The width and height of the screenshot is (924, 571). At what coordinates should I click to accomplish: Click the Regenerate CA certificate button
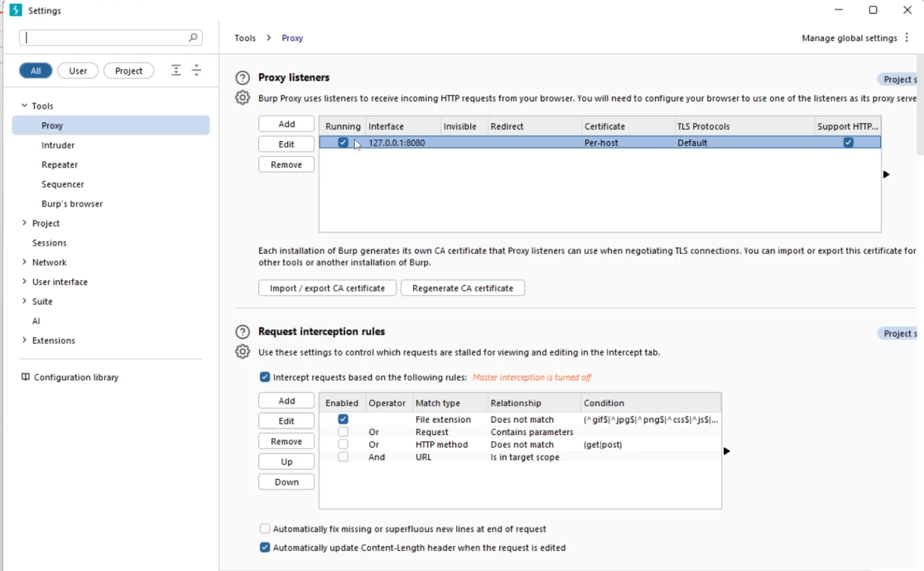click(x=463, y=288)
